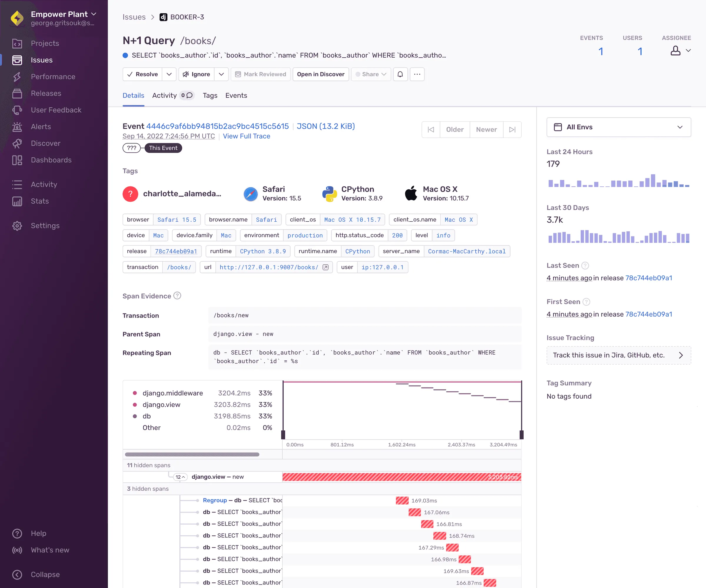Collapse the 12 child spans toggle
Viewport: 706px width, 588px height.
[180, 477]
